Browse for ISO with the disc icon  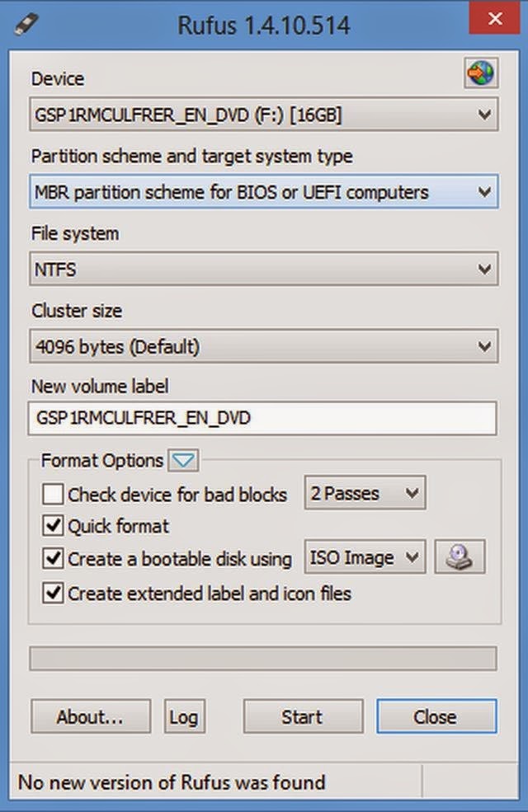point(460,557)
